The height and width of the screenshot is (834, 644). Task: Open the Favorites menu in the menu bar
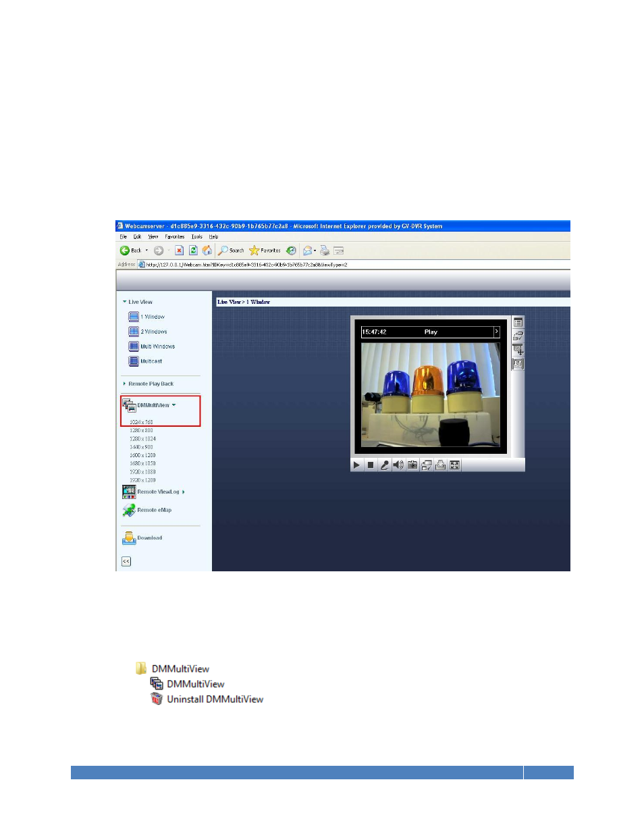[x=175, y=237]
